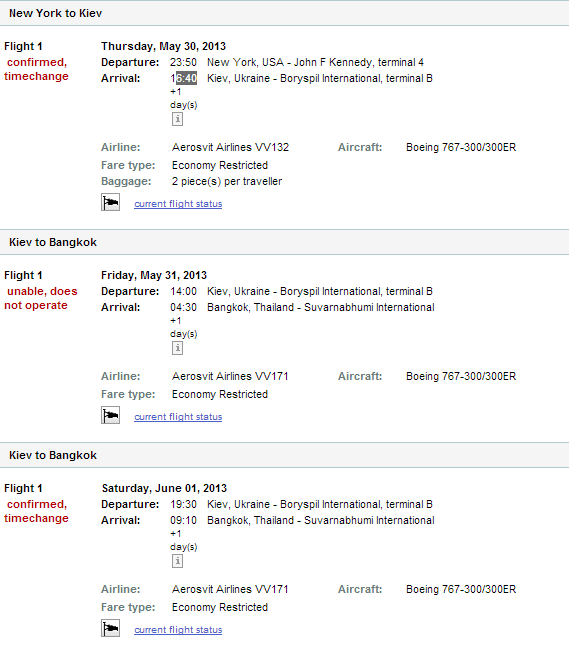Click the second Kiev to Bangkok section header
This screenshot has width=569, height=646.
tap(284, 455)
